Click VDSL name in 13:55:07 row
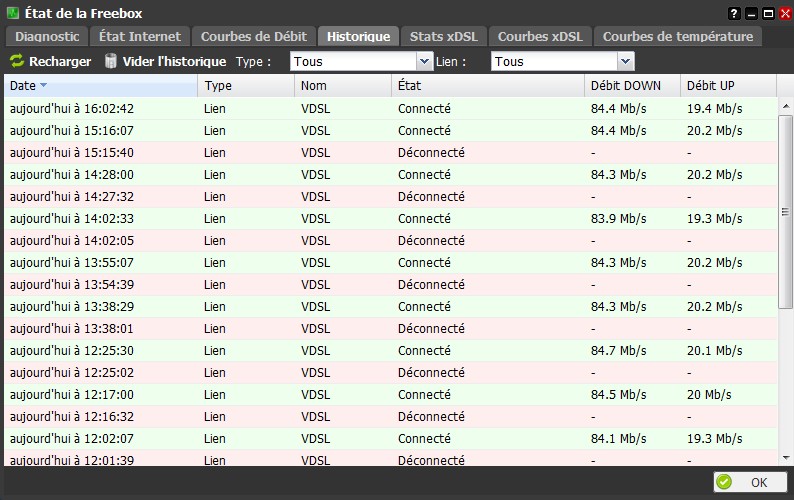794x500 pixels. tap(315, 263)
